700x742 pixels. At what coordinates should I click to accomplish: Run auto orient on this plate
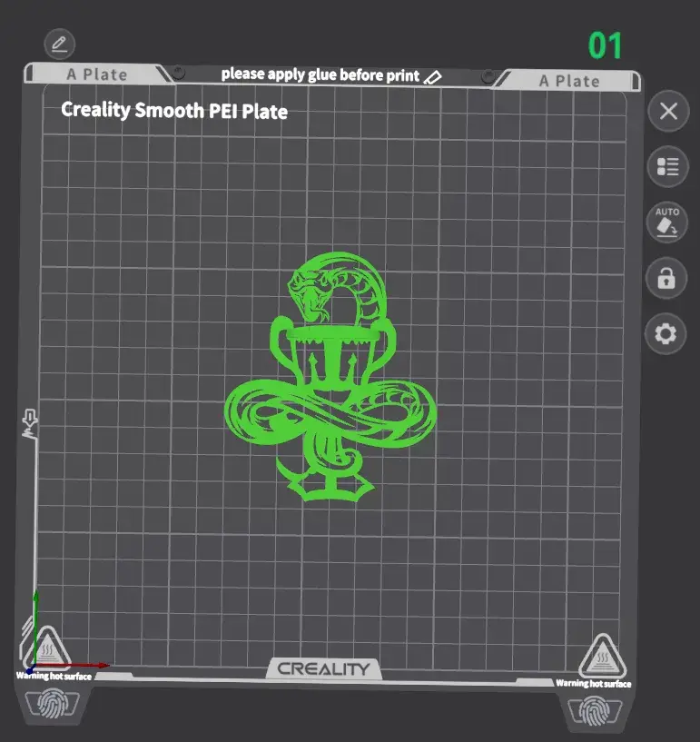point(666,223)
